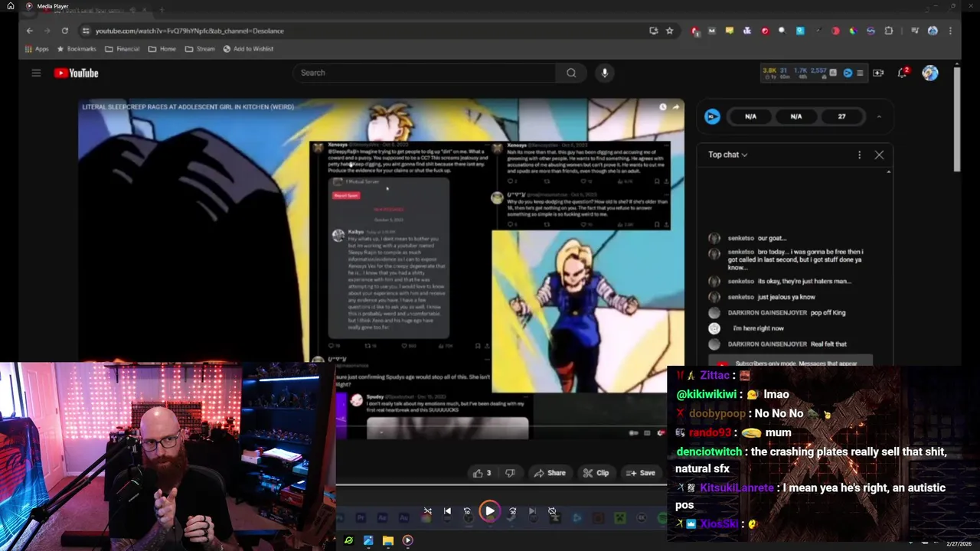Click the red badge extension icon in toolbar

[694, 31]
